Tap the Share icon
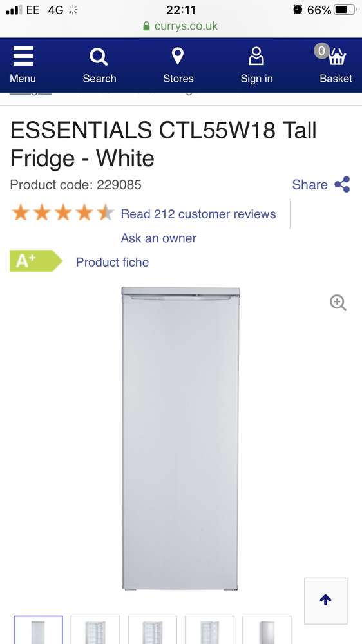The height and width of the screenshot is (644, 362). pyautogui.click(x=342, y=184)
